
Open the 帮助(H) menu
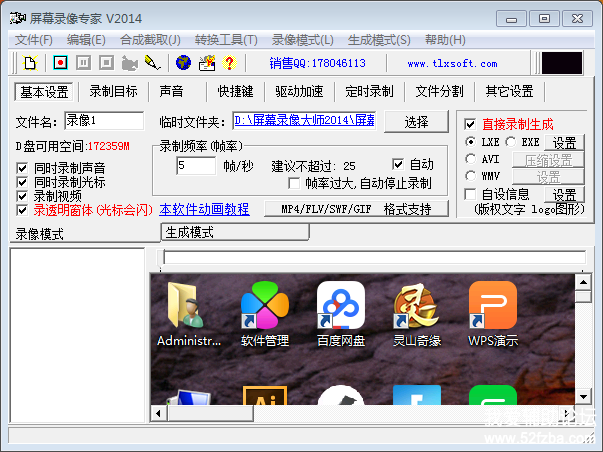pyautogui.click(x=445, y=40)
